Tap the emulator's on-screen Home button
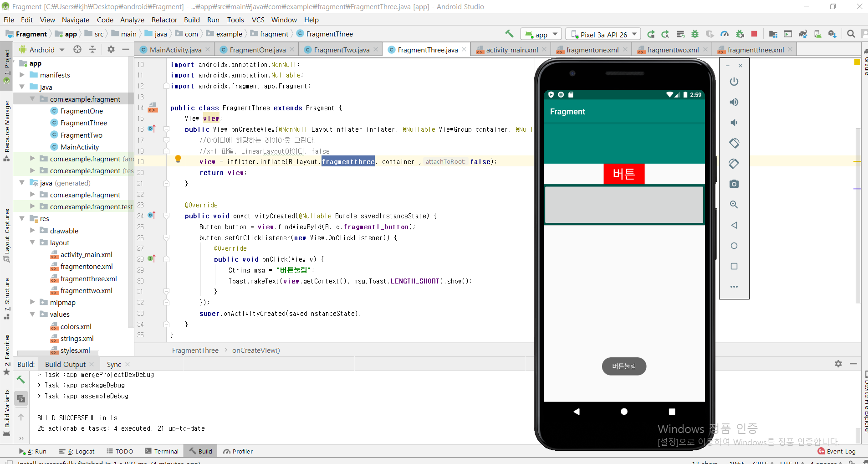Screen dimensions: 868x464 (624, 412)
